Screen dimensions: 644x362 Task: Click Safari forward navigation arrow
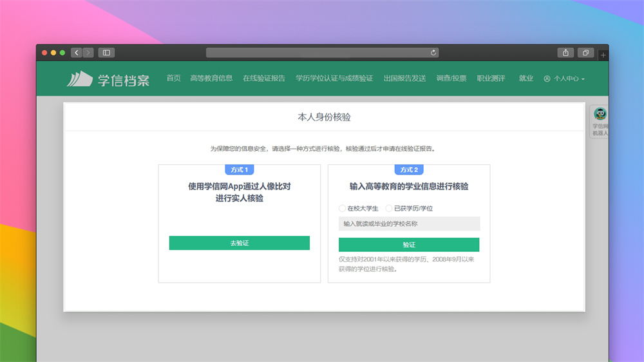pyautogui.click(x=88, y=53)
